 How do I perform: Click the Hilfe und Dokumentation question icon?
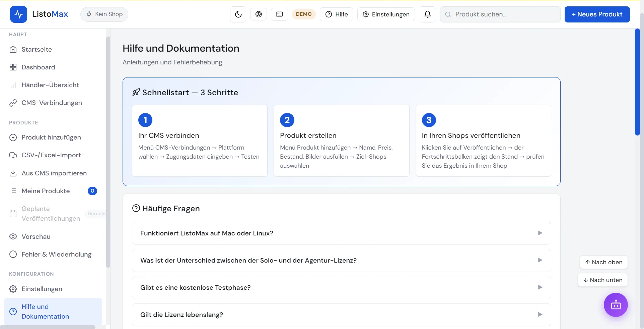(x=13, y=312)
